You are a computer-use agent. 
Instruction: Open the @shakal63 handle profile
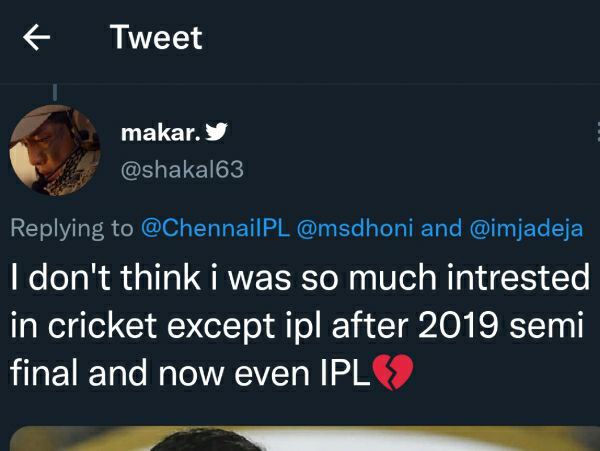coord(181,169)
